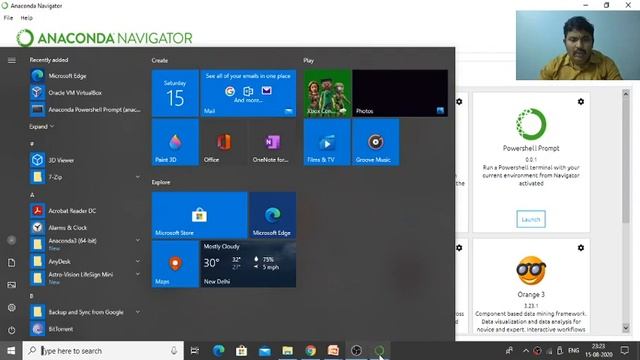This screenshot has height=360, width=640.
Task: Open Microsoft Edge in Recently added list
Action: (85, 76)
